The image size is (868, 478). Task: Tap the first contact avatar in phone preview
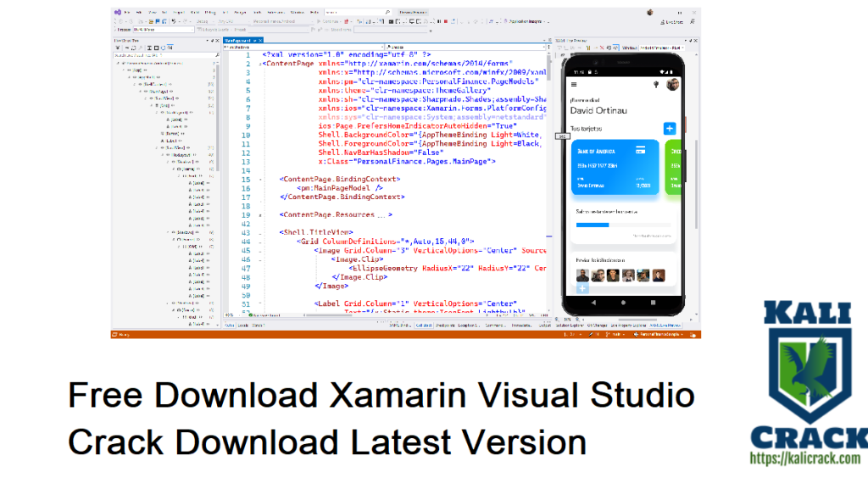[583, 275]
